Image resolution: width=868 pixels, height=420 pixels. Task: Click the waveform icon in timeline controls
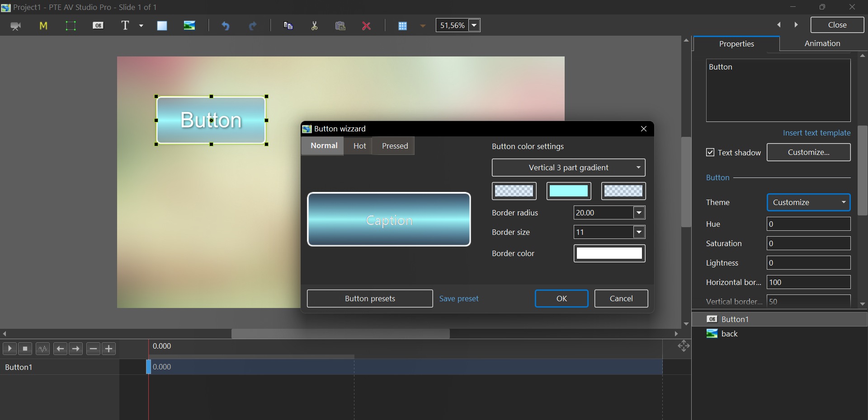43,349
